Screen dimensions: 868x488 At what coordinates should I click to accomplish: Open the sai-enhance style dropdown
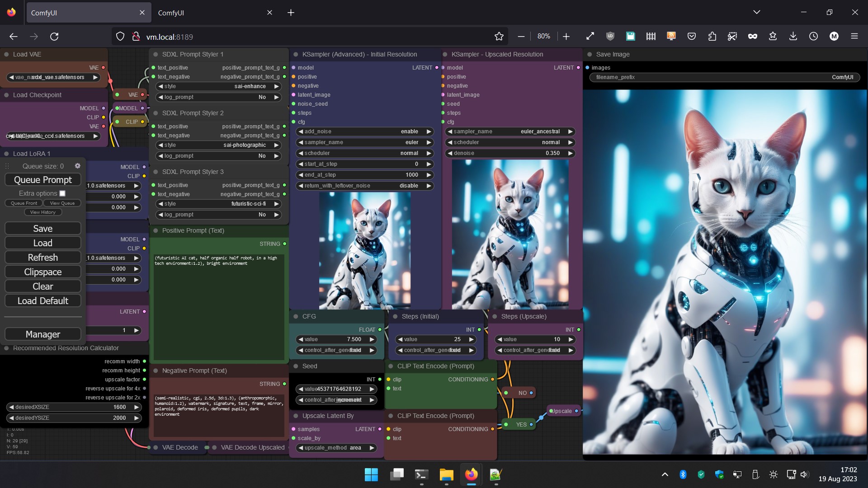(x=219, y=86)
